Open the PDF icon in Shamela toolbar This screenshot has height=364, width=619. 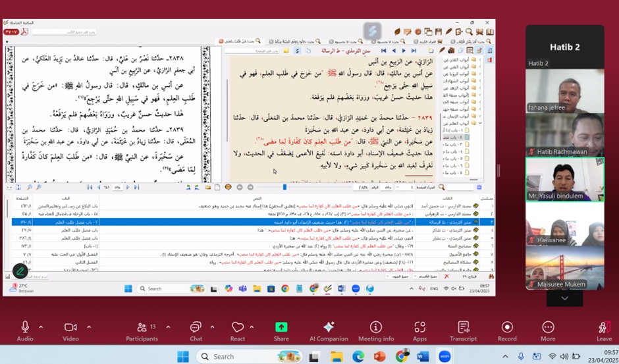coord(24,32)
